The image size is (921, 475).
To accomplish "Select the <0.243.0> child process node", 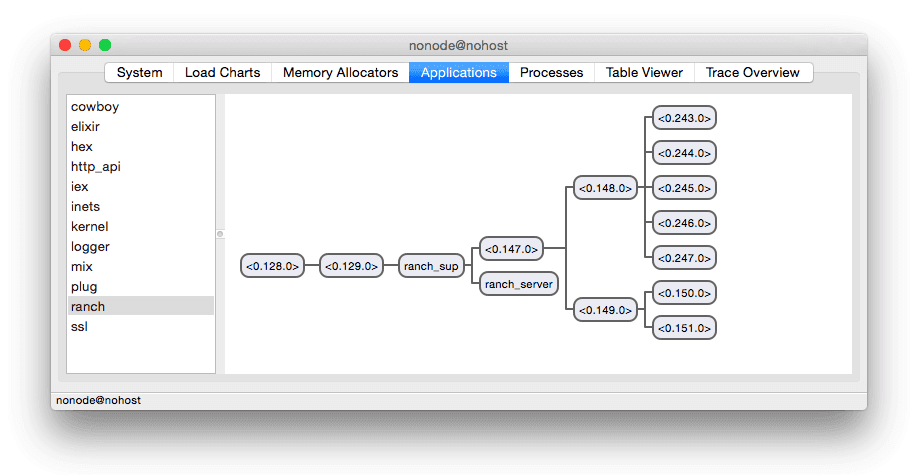I will tap(684, 118).
